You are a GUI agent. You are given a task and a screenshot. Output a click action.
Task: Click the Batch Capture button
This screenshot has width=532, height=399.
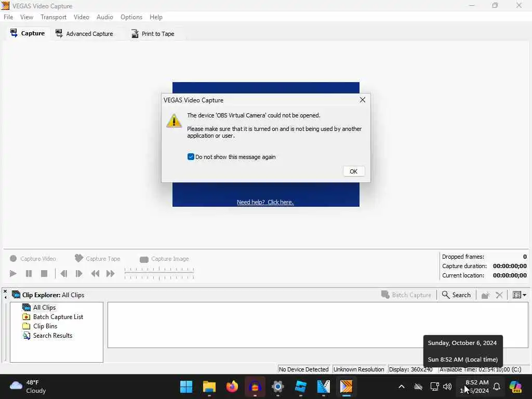pos(406,295)
